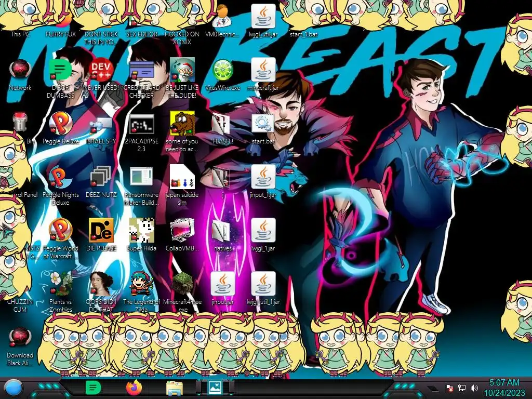Click the minecraft.jar Java file

[263, 70]
